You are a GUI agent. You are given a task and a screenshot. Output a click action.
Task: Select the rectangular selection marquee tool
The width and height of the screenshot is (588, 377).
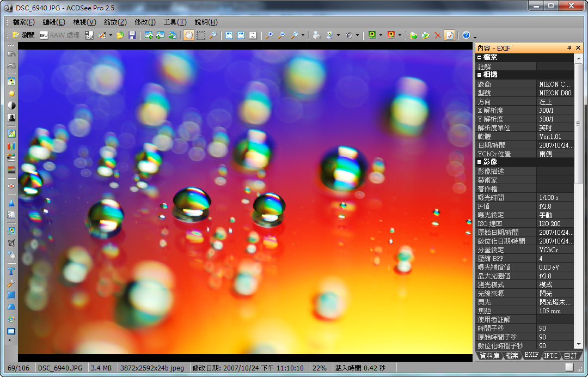pyautogui.click(x=201, y=35)
